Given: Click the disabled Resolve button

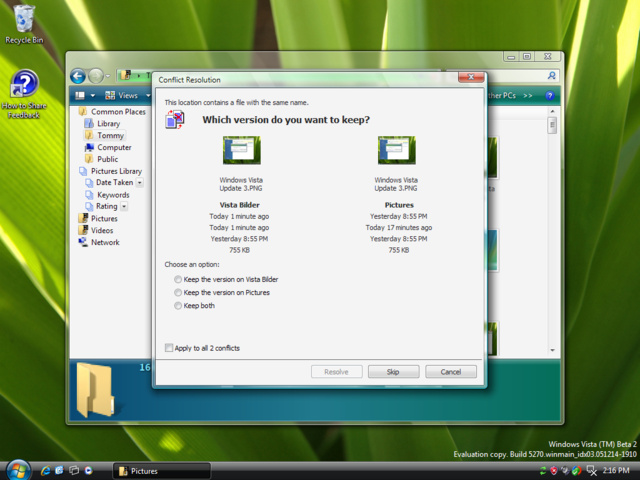Looking at the screenshot, I should pos(336,372).
